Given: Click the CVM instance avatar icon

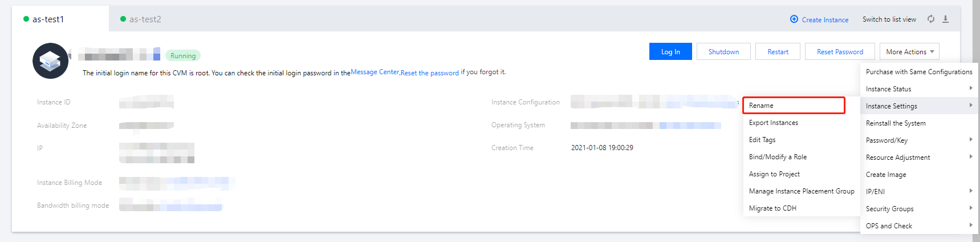Looking at the screenshot, I should click(x=50, y=61).
